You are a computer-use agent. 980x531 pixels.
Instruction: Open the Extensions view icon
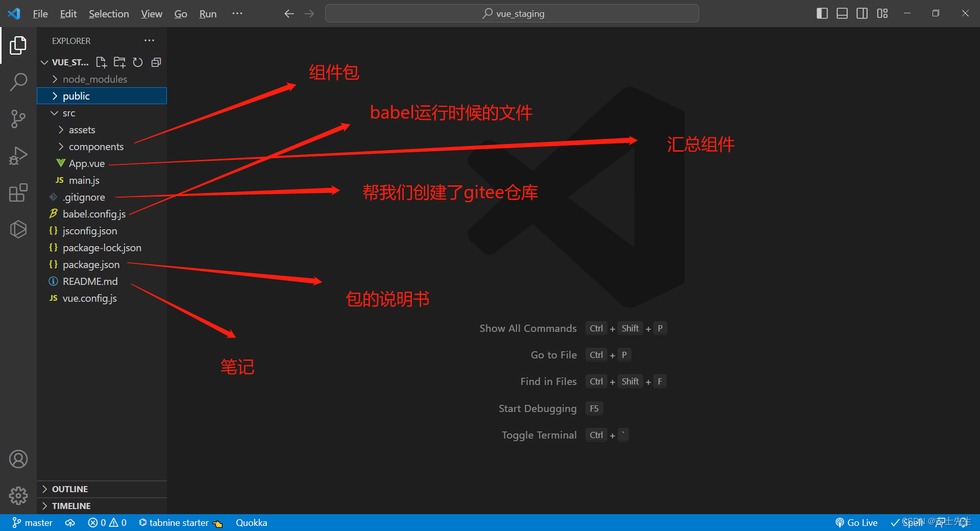tap(18, 192)
